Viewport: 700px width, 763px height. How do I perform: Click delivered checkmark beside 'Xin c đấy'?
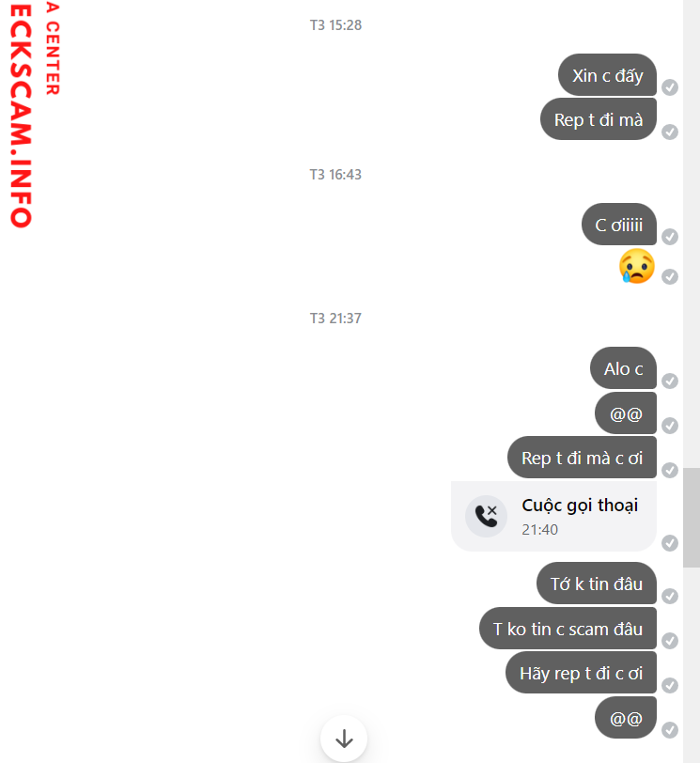click(670, 87)
